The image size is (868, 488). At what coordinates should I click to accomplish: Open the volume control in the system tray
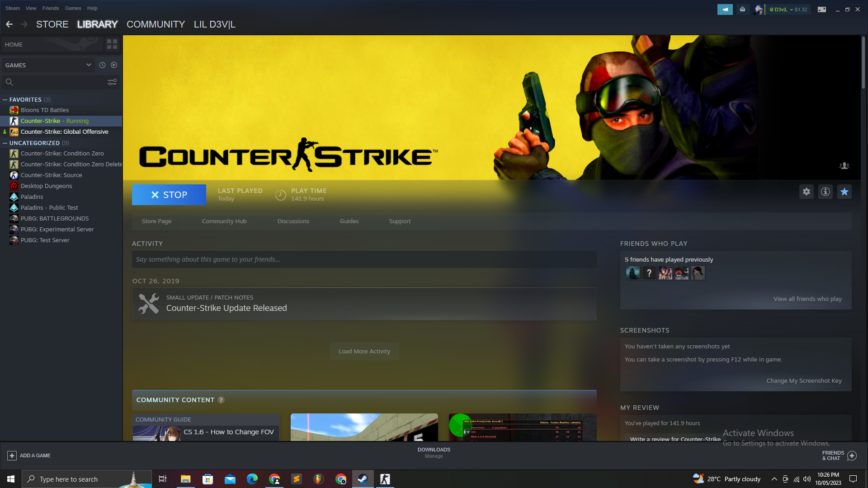(x=807, y=479)
